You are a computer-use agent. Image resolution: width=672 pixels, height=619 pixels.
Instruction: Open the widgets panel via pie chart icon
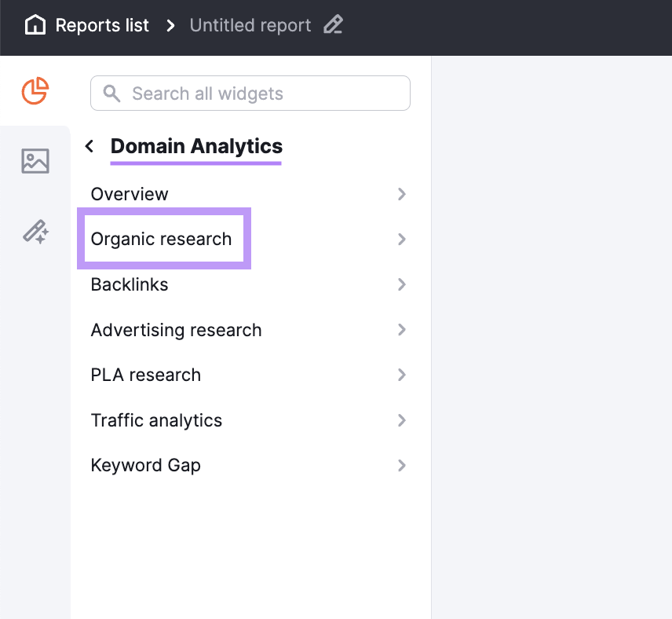click(x=35, y=90)
